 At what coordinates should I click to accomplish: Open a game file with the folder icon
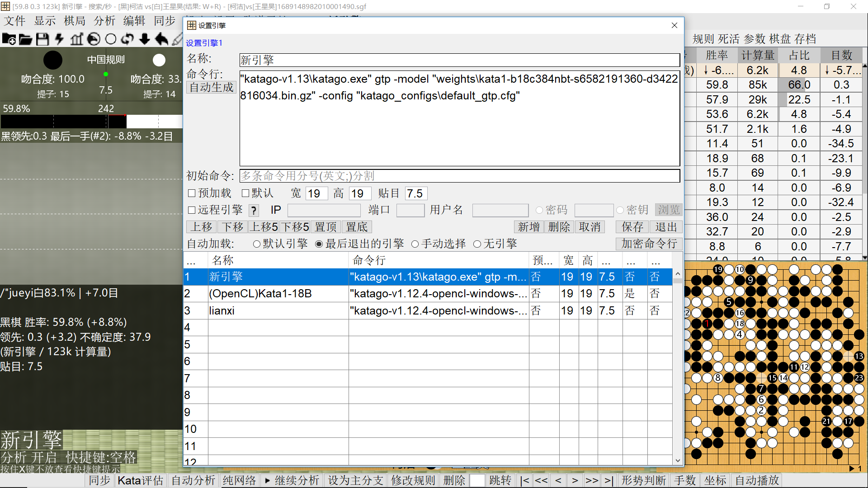point(25,39)
